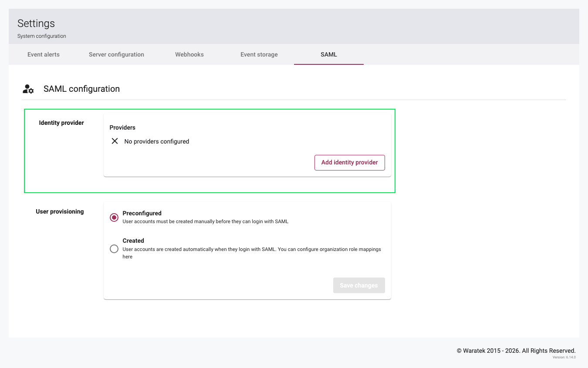Click the SAML configuration heading
Image resolution: width=588 pixels, height=368 pixels.
[81, 89]
